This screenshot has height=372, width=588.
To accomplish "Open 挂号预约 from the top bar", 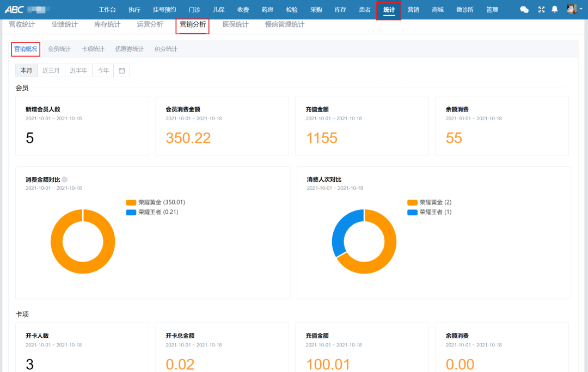I will point(164,10).
